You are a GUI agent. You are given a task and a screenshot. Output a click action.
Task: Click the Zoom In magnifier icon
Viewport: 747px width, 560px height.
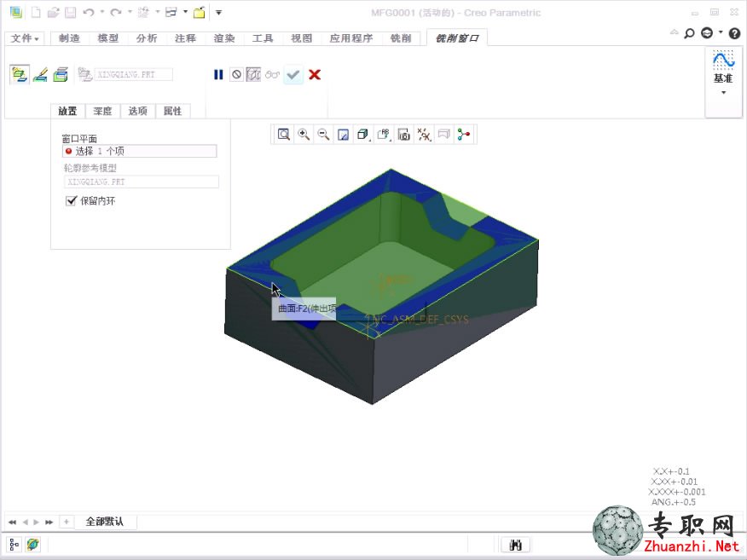pyautogui.click(x=304, y=135)
